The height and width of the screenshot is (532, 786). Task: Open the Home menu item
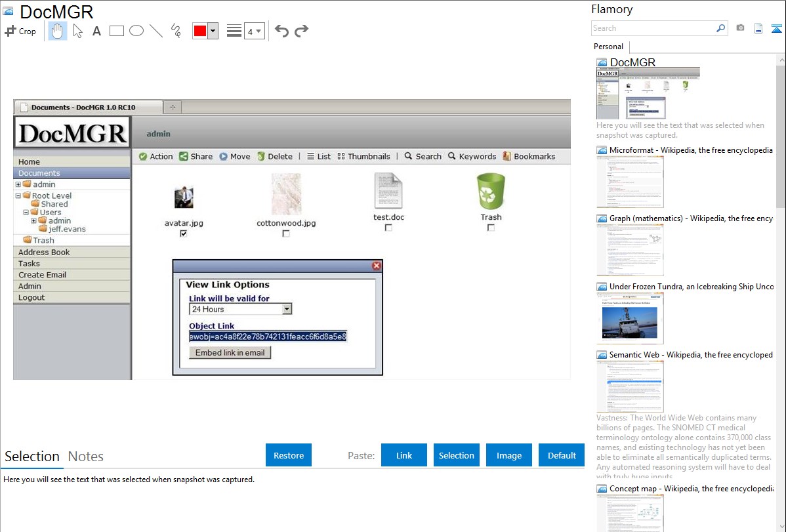tap(72, 161)
